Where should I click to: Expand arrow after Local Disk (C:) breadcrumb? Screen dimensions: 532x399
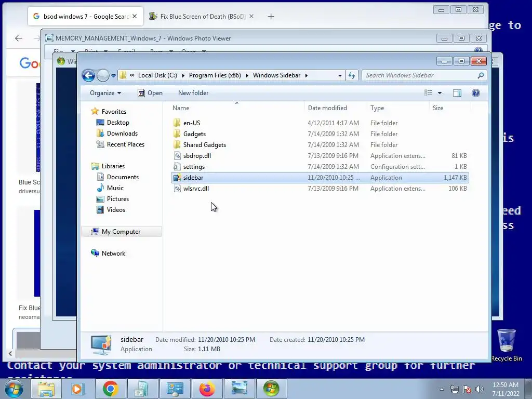pyautogui.click(x=183, y=75)
